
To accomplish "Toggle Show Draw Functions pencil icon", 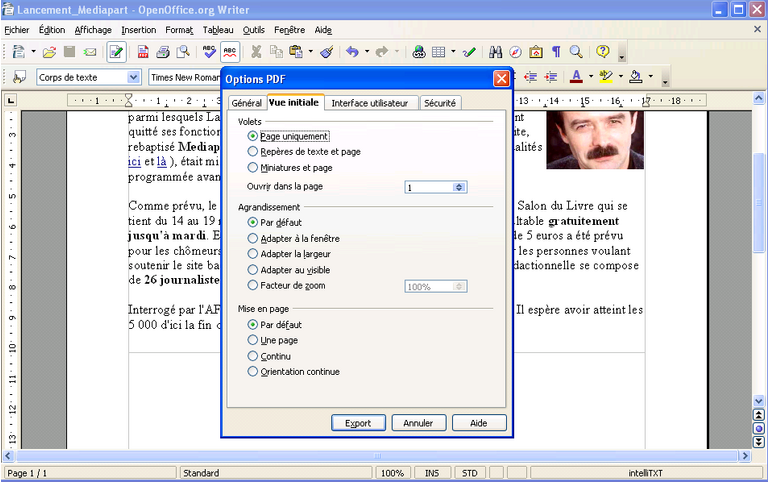I will pos(469,51).
